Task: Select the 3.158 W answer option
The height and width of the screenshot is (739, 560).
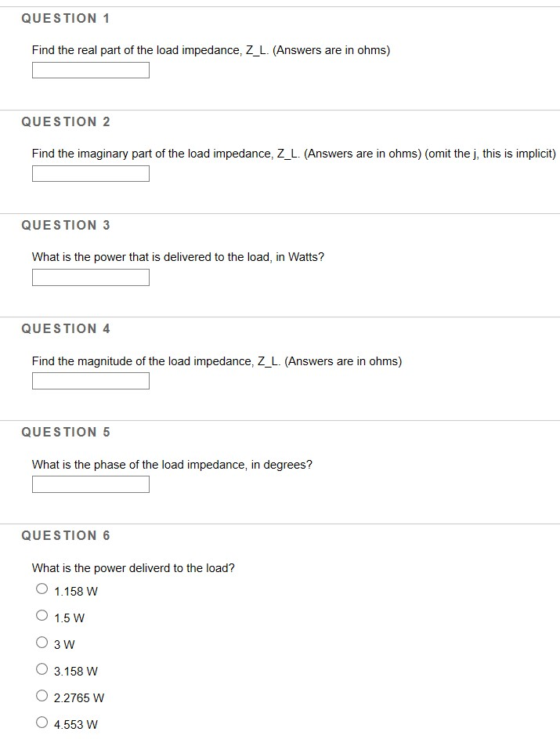Action: (42, 668)
